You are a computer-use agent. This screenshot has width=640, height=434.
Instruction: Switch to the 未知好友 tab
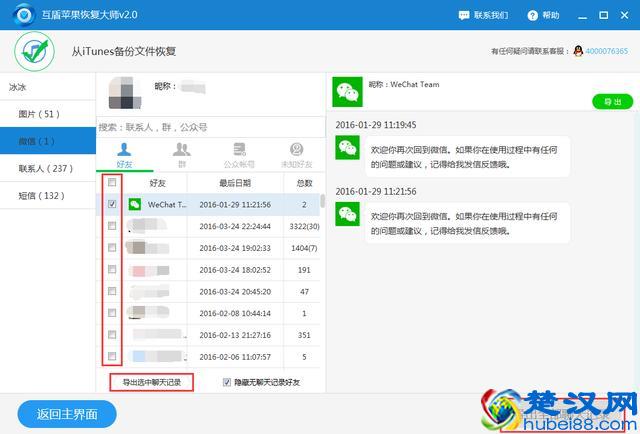coord(296,156)
